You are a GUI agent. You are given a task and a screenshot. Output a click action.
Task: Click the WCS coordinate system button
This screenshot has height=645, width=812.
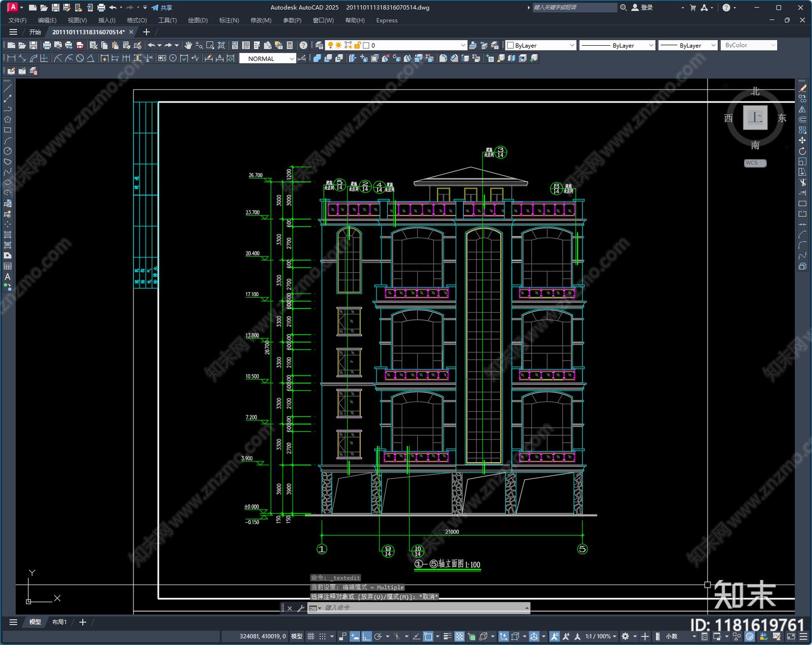point(755,163)
